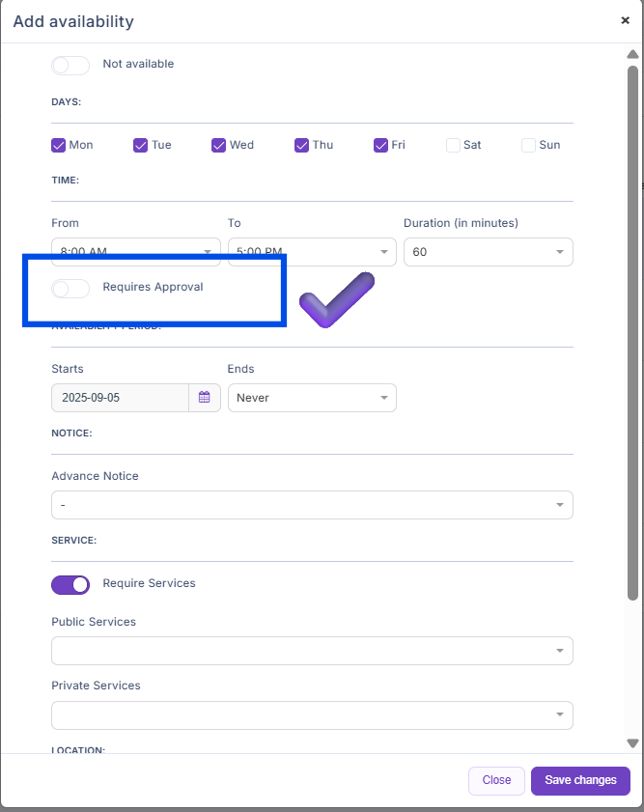Click the Starts date input field
644x812 pixels.
(x=120, y=398)
